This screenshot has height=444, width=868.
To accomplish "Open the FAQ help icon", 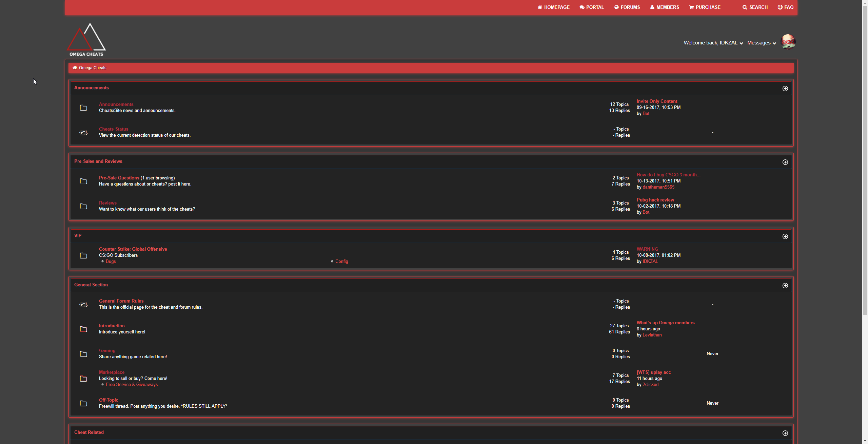I will point(780,7).
